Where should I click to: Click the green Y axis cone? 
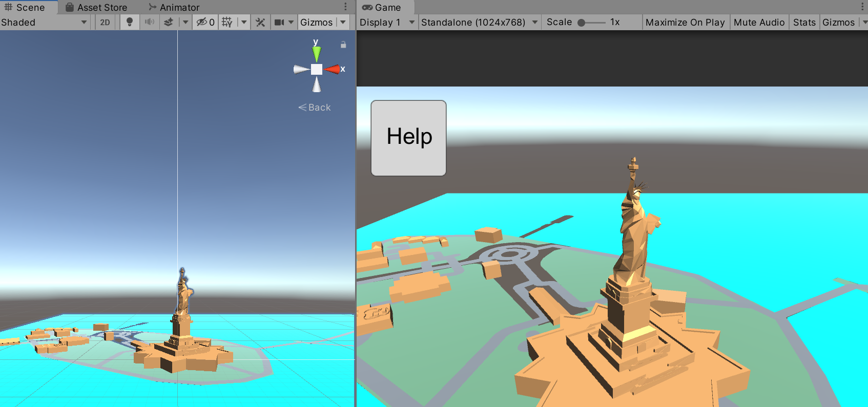(317, 54)
